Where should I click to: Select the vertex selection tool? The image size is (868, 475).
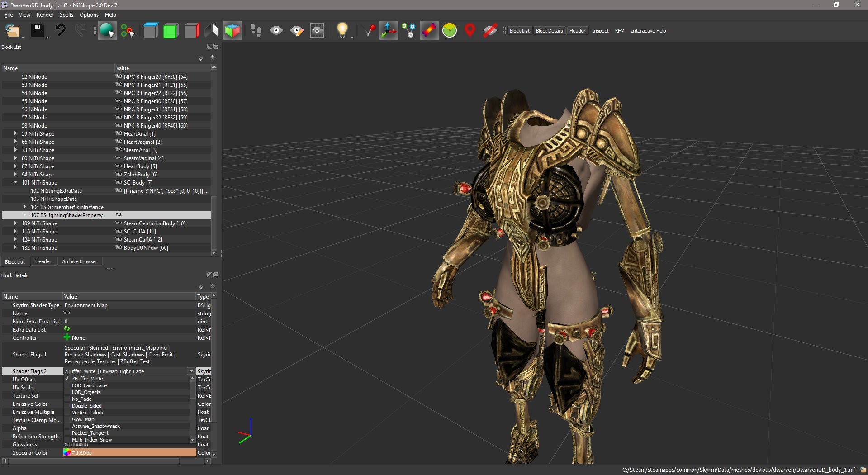point(128,31)
